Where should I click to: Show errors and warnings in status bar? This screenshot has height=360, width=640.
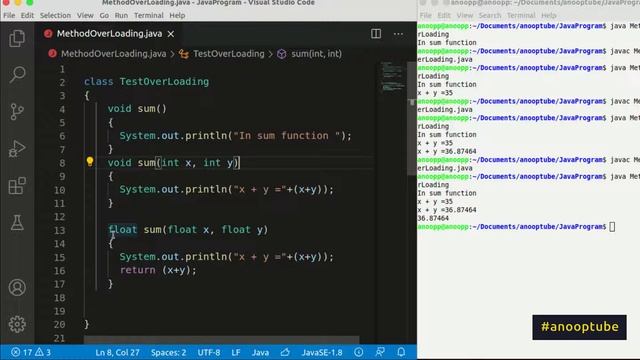click(x=31, y=352)
